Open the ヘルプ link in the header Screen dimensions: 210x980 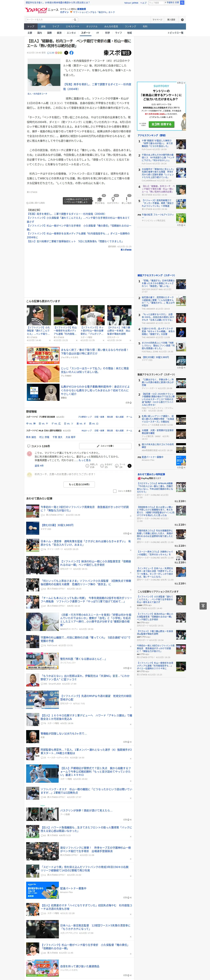(x=143, y=3)
